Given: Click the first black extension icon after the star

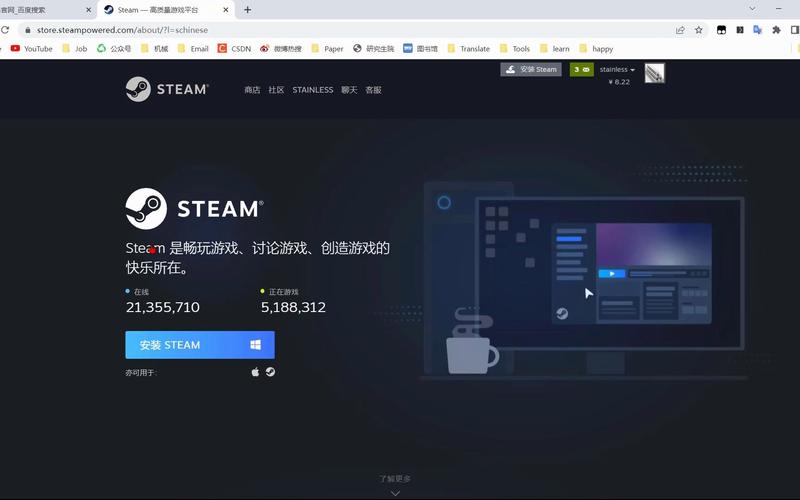Looking at the screenshot, I should click(x=721, y=30).
